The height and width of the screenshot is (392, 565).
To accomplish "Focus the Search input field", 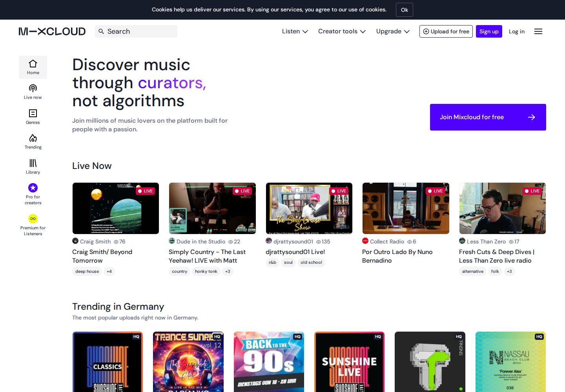I will point(136,31).
